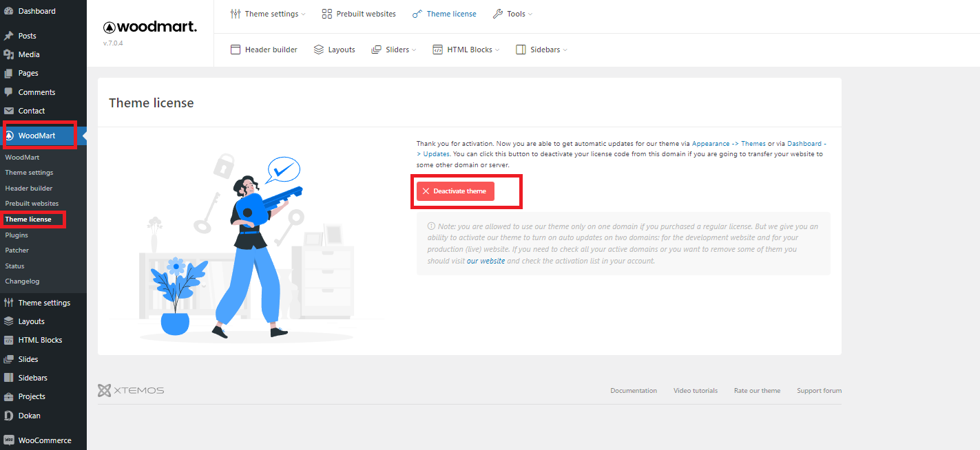Open the WooCommerce icon
980x450 pixels.
[x=8, y=440]
